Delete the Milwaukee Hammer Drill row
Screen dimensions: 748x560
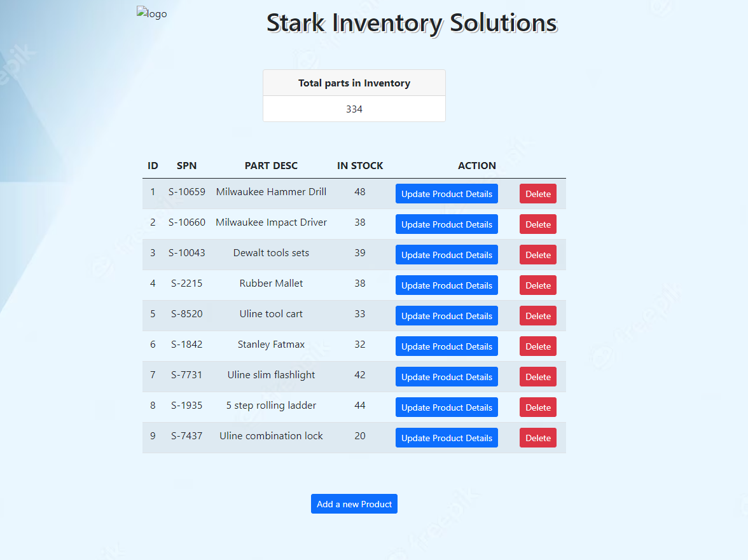[x=537, y=193]
